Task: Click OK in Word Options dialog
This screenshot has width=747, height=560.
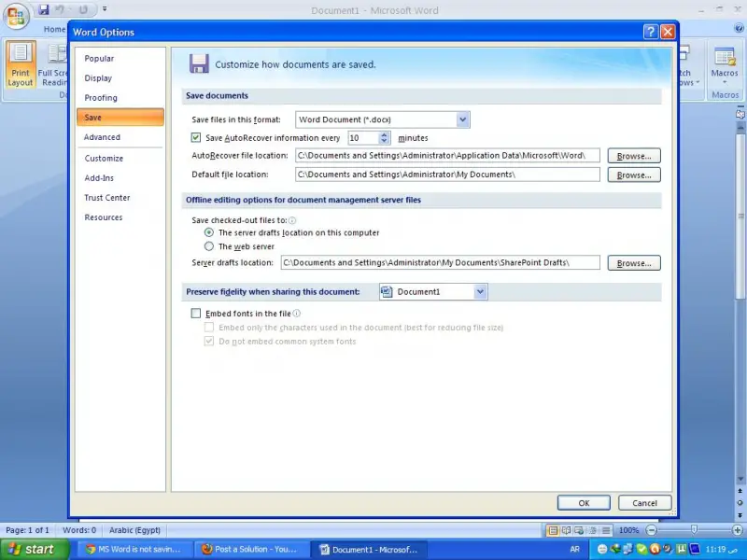Action: tap(584, 503)
